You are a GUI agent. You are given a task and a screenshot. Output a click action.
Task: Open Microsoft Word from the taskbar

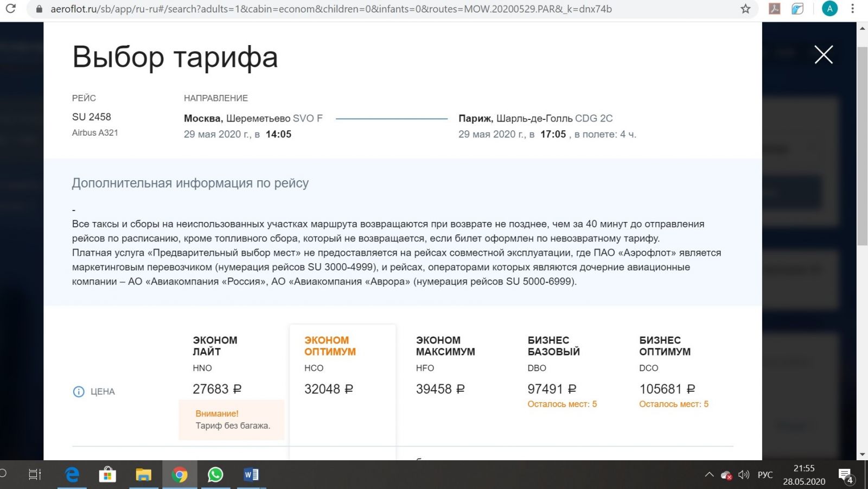tap(251, 475)
